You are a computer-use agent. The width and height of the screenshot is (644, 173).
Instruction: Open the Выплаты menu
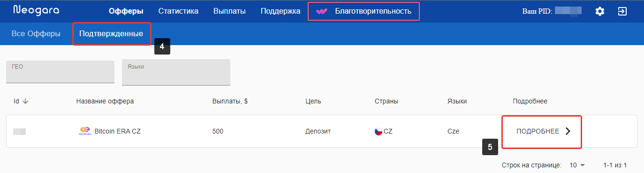point(229,11)
